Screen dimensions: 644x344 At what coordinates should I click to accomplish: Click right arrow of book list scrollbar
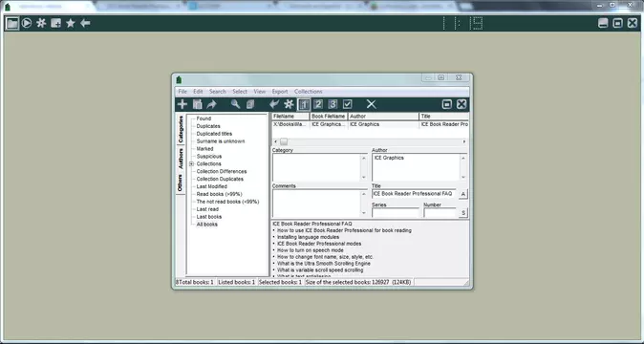pos(464,141)
